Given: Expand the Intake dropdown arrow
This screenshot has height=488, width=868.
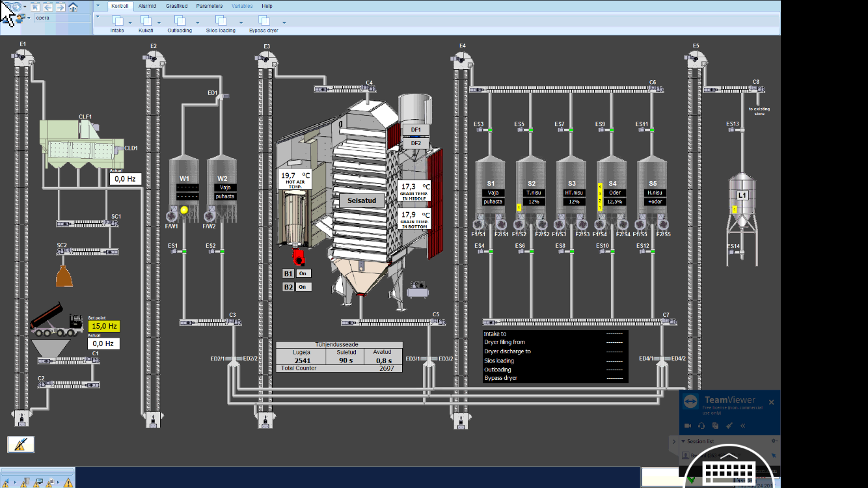Looking at the screenshot, I should click(x=131, y=22).
